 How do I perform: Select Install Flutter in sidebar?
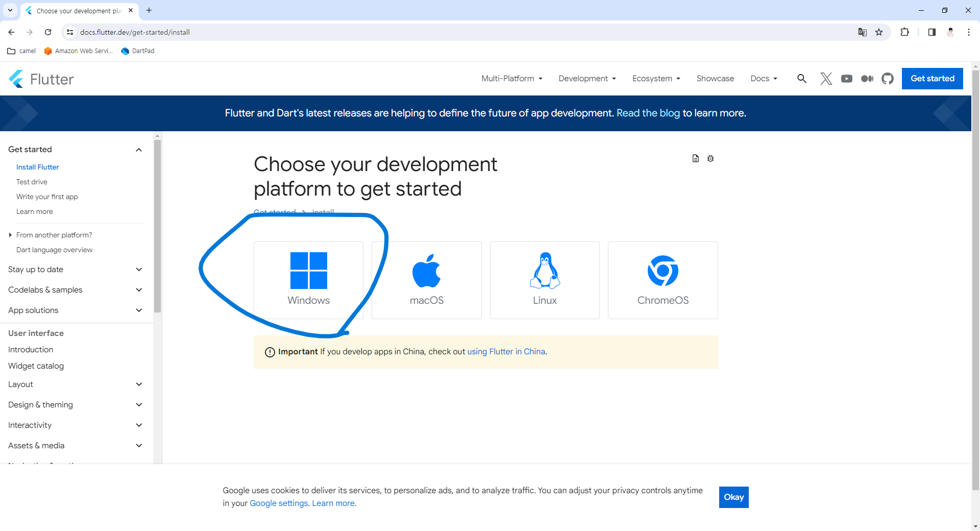(x=38, y=167)
